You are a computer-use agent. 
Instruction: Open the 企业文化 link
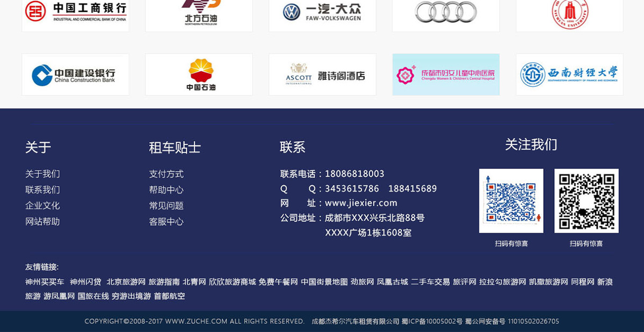(42, 205)
